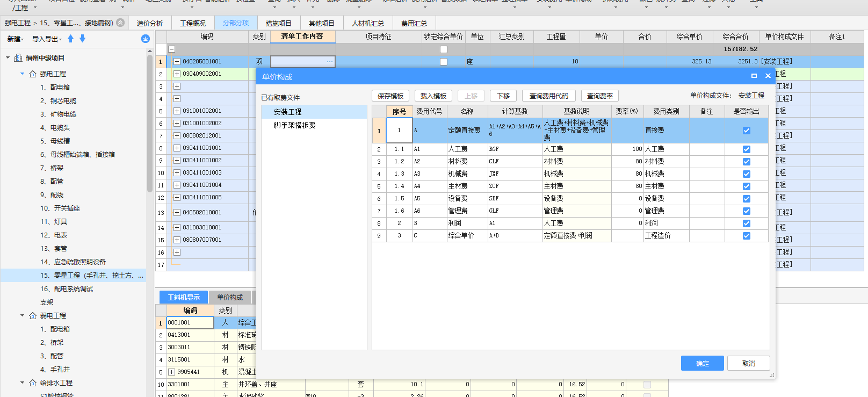Expand row 040205001001 with its plus icon
The width and height of the screenshot is (868, 397).
pos(177,62)
